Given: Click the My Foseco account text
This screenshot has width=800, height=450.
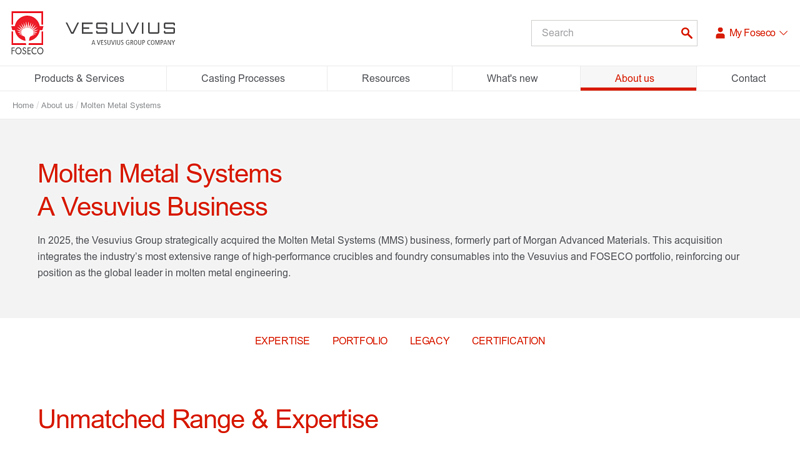Looking at the screenshot, I should (x=752, y=33).
